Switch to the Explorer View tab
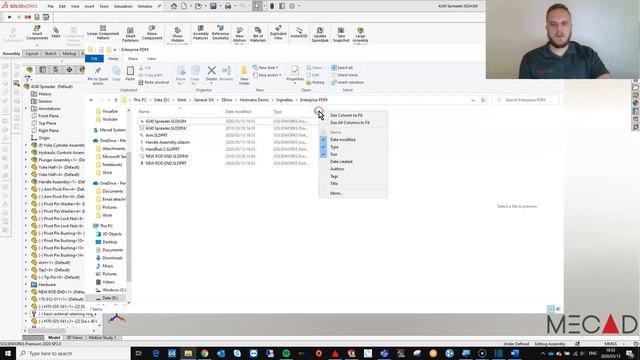640x360 pixels. [x=151, y=59]
